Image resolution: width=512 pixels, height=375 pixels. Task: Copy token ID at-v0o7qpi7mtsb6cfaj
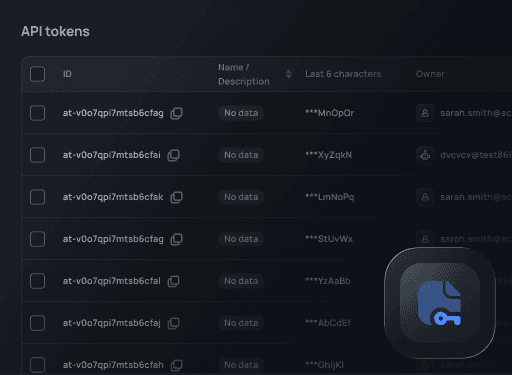[x=173, y=323]
